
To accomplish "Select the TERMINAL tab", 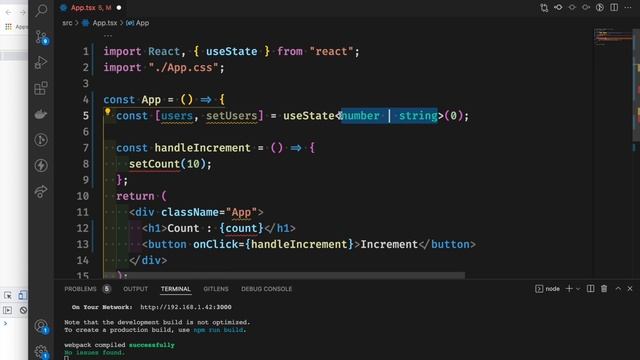I will tap(176, 289).
